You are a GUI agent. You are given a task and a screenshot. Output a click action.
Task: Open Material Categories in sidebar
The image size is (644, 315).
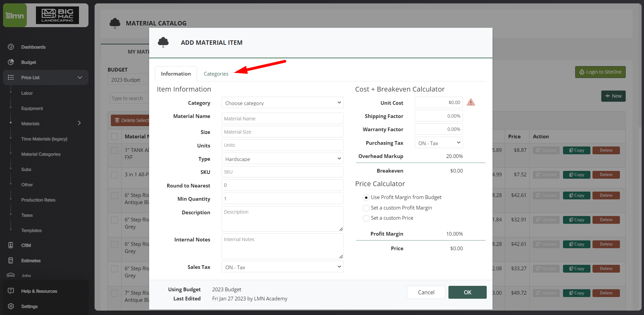pos(41,154)
